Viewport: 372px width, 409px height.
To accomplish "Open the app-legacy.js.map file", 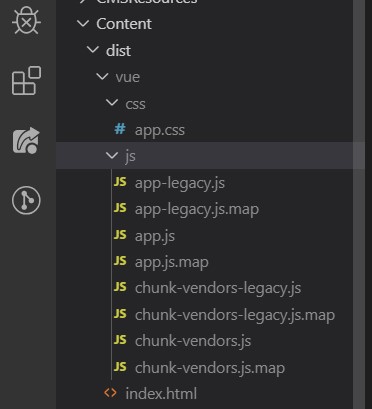I will pos(197,210).
